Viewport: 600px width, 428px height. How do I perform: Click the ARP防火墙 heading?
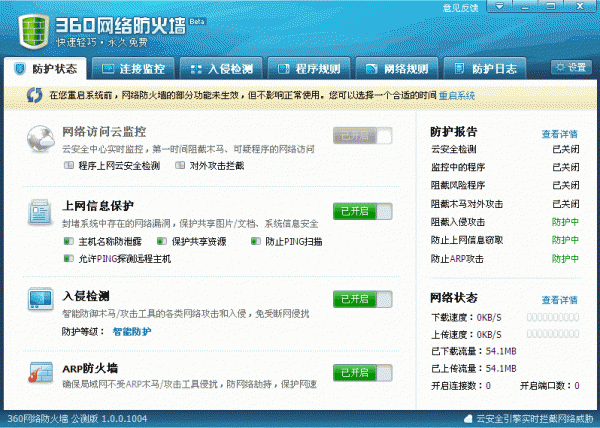90,368
